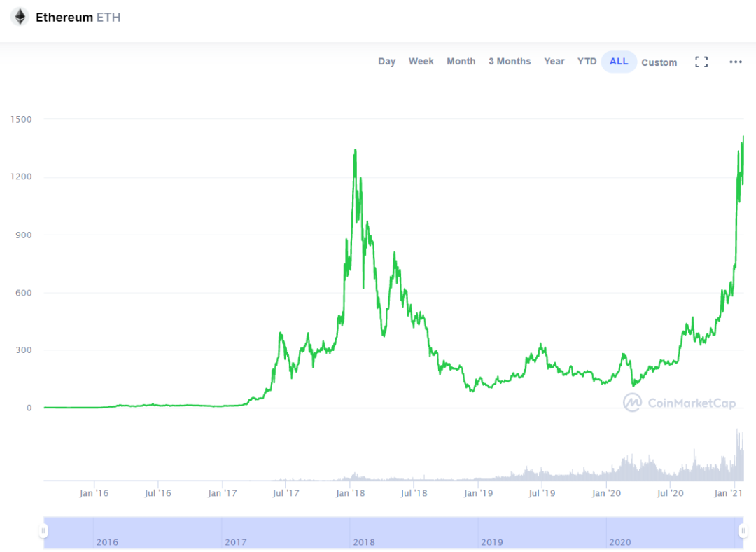Click 2017 in the range navigator
The height and width of the screenshot is (552, 756).
(236, 542)
